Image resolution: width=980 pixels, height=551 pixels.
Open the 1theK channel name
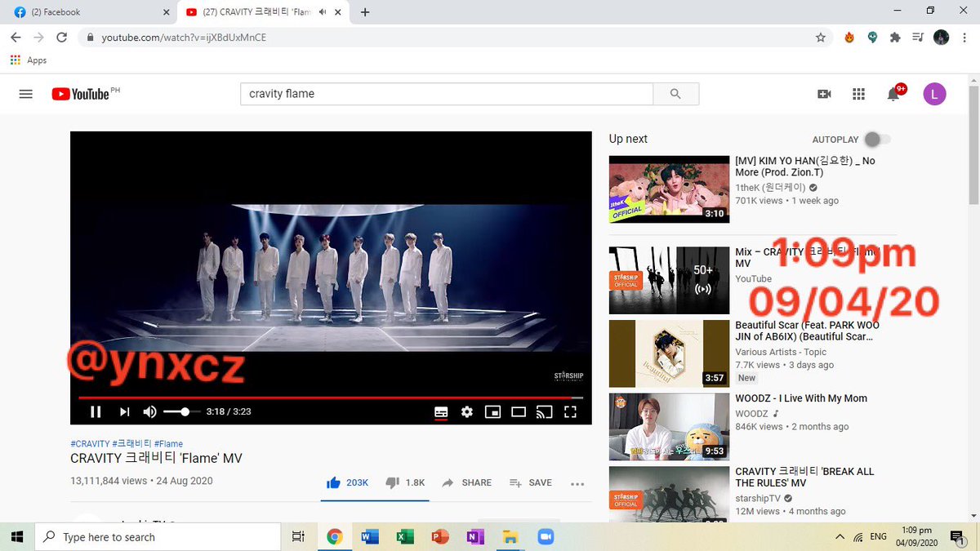coord(771,188)
